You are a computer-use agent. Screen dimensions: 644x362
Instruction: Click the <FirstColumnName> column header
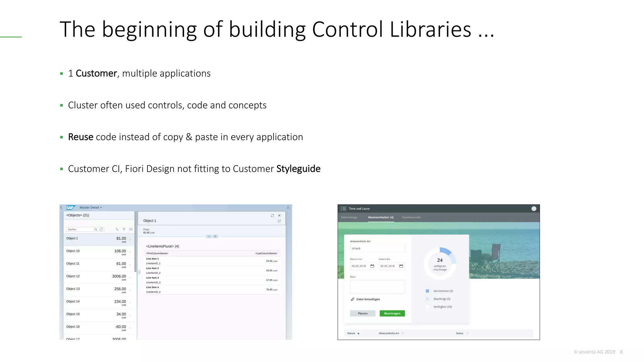157,253
